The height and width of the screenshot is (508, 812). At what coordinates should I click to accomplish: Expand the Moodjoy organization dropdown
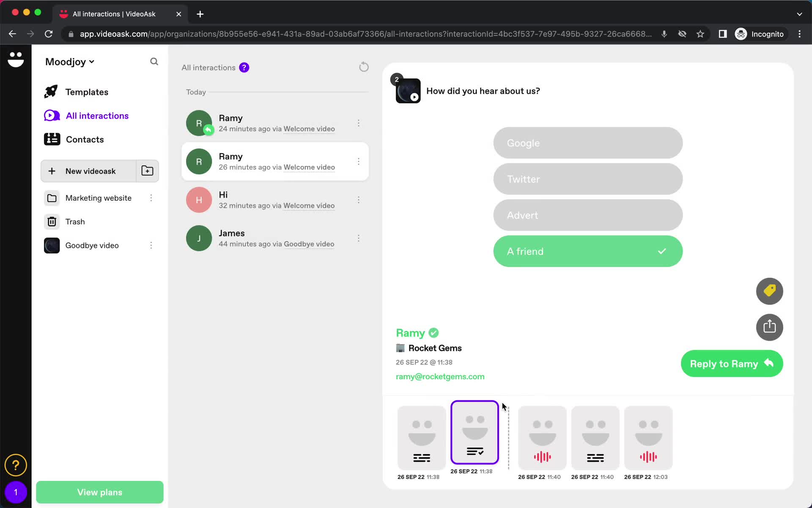click(x=69, y=61)
